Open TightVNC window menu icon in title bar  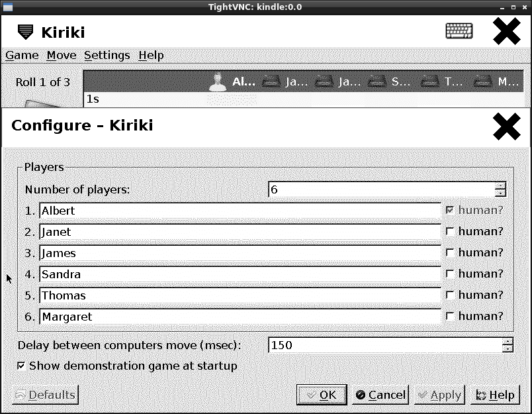(7, 7)
